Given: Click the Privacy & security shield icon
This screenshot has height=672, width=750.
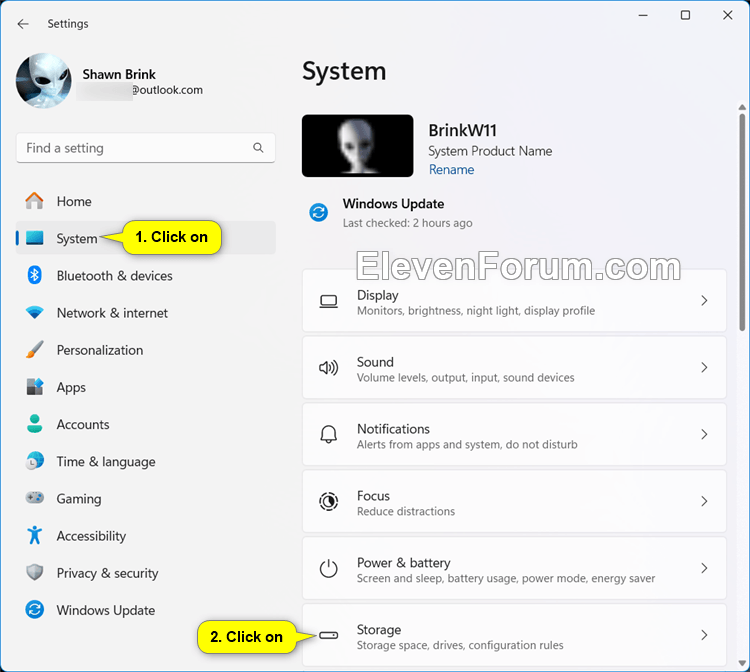Looking at the screenshot, I should (x=34, y=572).
